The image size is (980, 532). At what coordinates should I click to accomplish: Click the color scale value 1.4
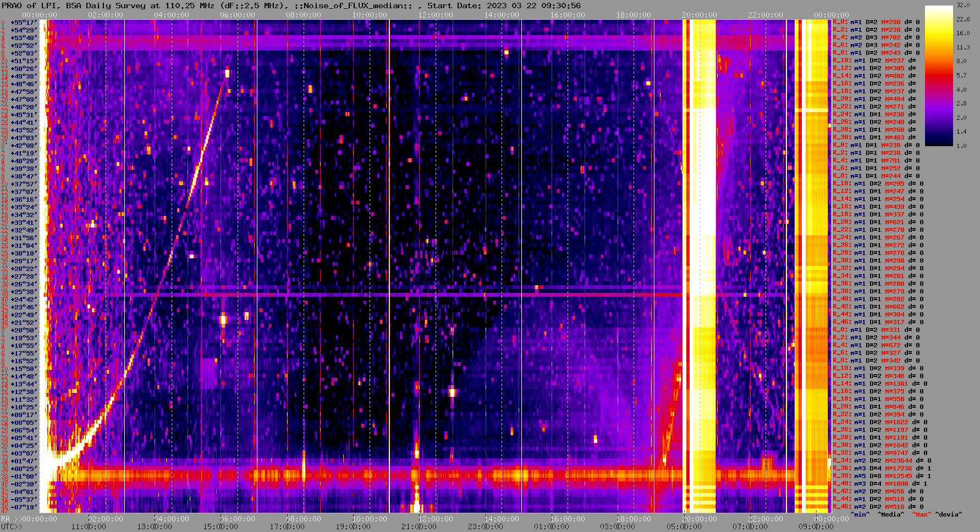[x=961, y=131]
